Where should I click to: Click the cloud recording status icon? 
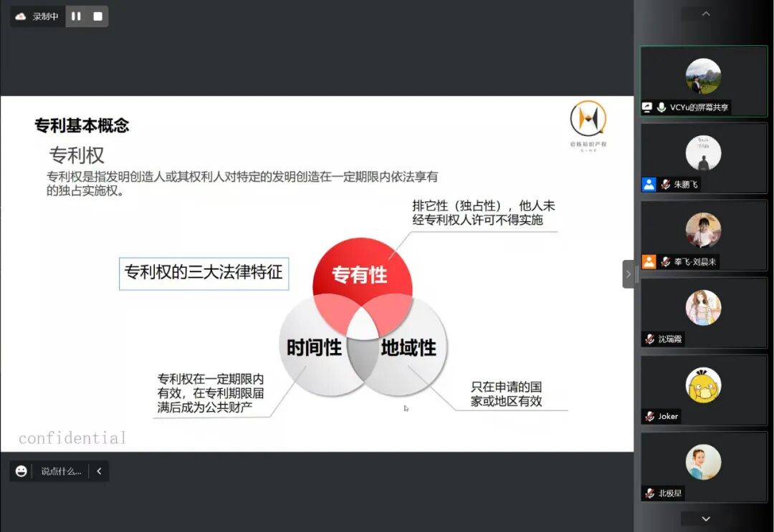(20, 16)
